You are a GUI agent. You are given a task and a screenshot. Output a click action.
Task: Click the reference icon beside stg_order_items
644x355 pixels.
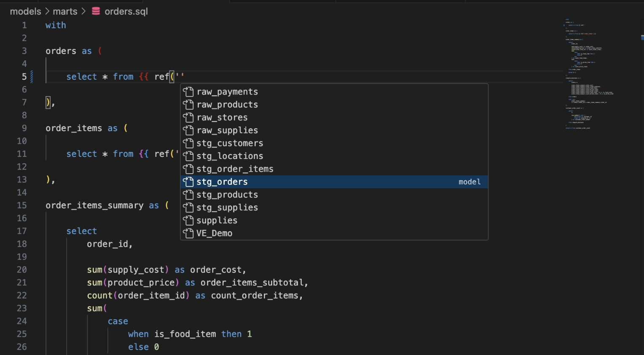click(x=188, y=169)
